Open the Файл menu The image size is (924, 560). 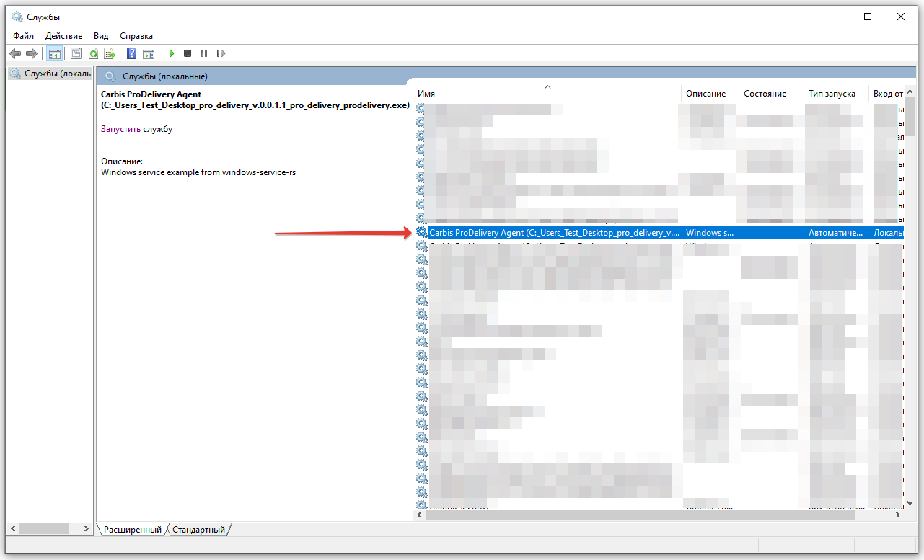click(23, 36)
